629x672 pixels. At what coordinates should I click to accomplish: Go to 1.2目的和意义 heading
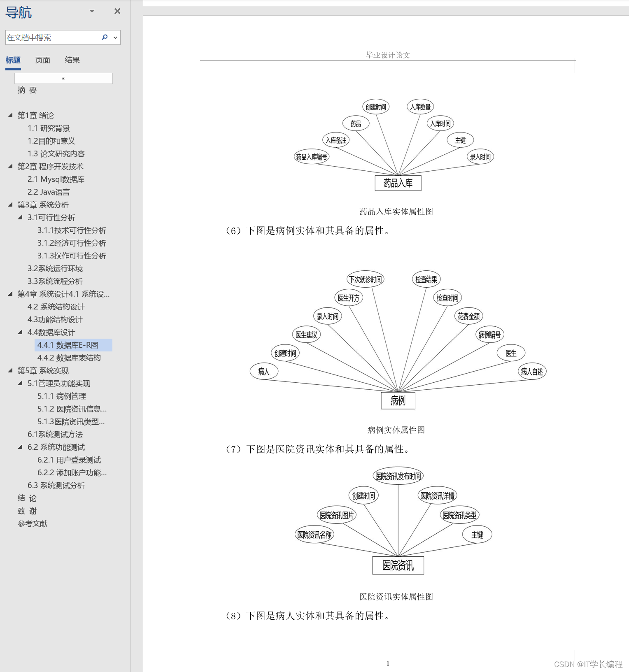coord(51,141)
